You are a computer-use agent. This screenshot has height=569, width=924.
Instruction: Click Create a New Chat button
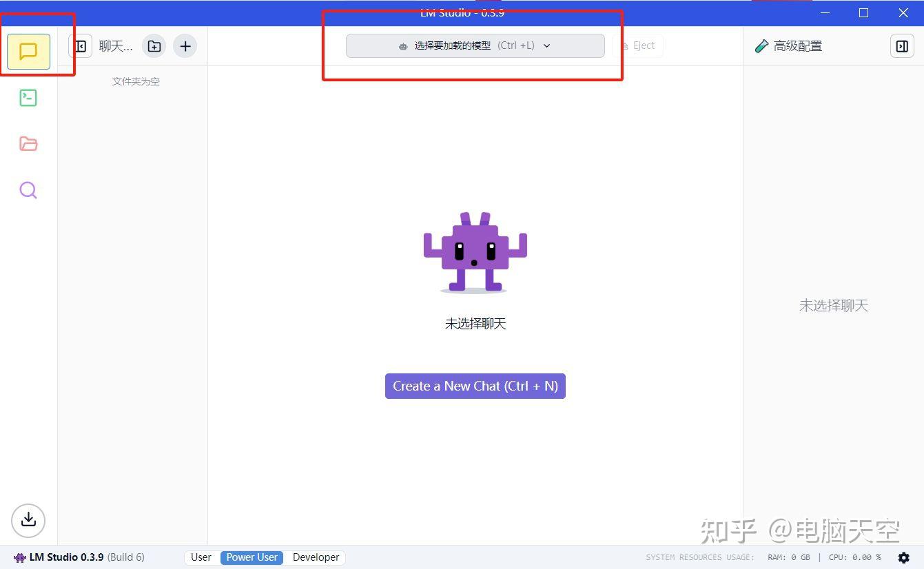(475, 386)
